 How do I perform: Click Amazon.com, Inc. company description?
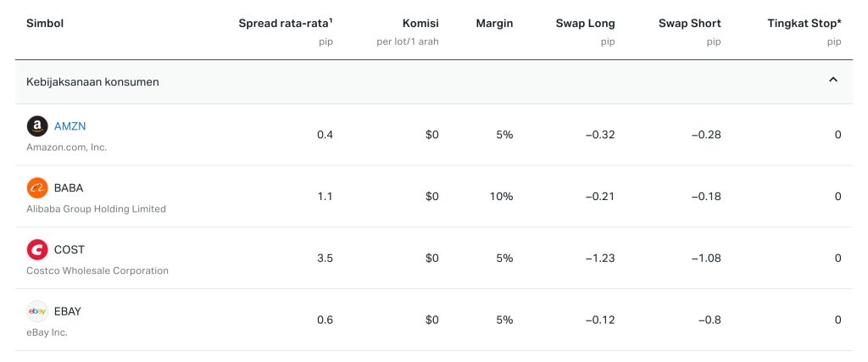tap(67, 147)
